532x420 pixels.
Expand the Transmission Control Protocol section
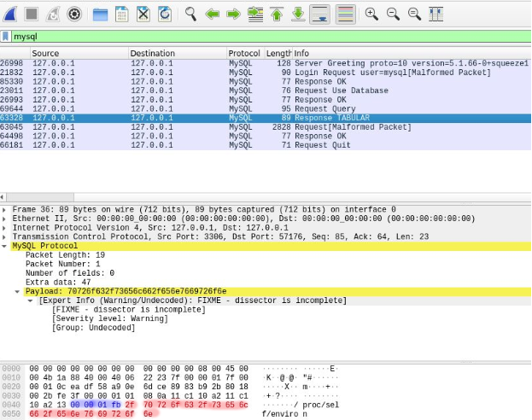pyautogui.click(x=6, y=236)
